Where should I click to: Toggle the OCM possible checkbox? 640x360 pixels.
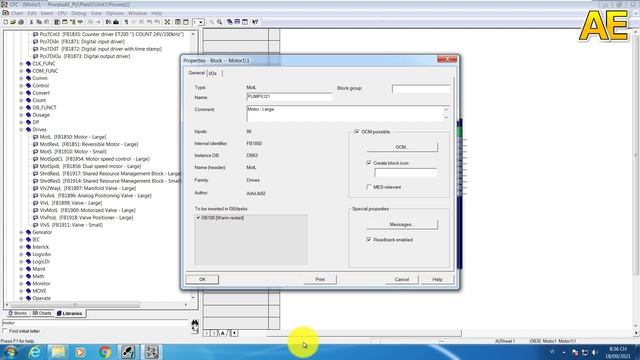(x=357, y=132)
